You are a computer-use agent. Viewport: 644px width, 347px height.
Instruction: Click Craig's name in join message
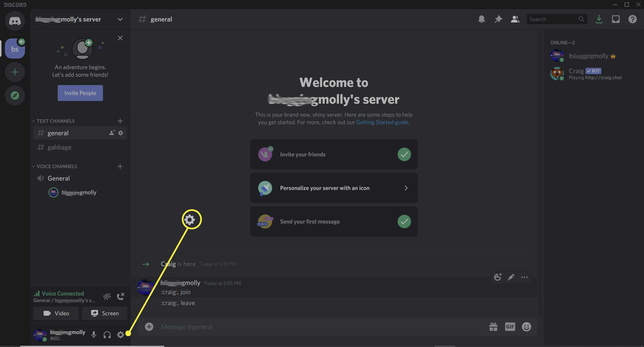[x=168, y=264]
